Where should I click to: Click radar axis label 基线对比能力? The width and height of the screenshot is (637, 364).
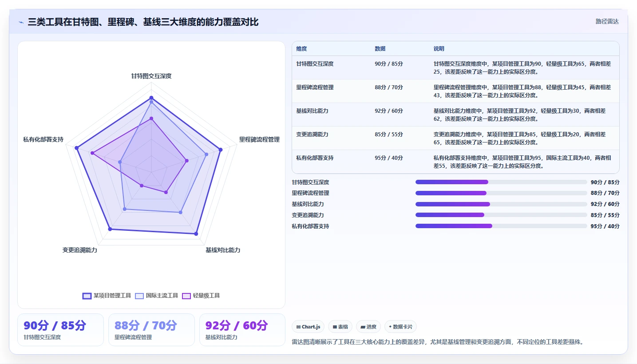coord(223,250)
